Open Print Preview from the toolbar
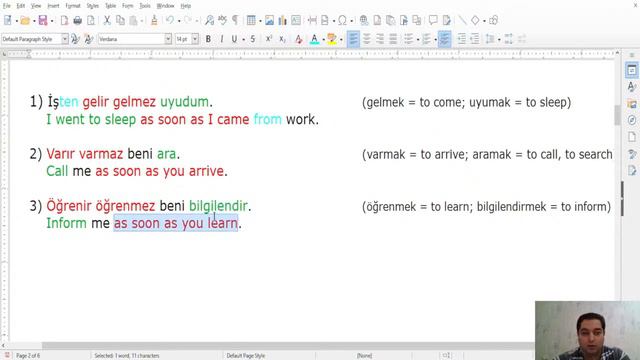The image size is (640, 360). pyautogui.click(x=91, y=20)
